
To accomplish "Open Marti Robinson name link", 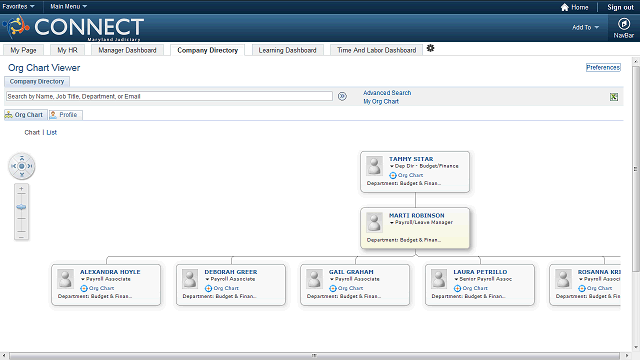I will 416,216.
